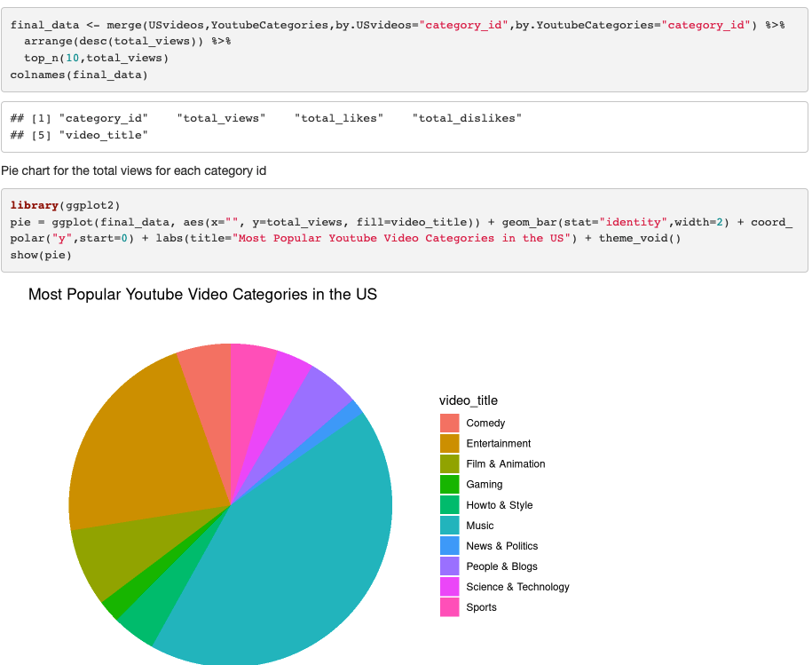Click the library(ggplot2) statement
The image size is (812, 665).
tap(62, 205)
